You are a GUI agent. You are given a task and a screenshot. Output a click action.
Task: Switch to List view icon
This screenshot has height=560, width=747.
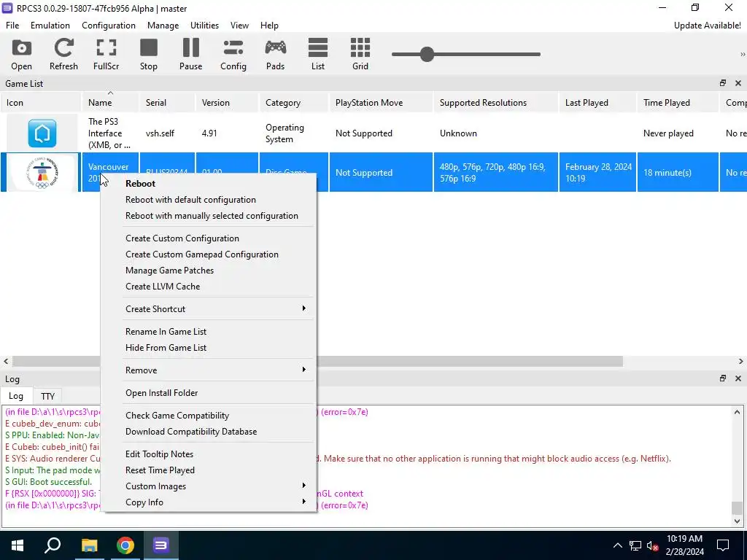(318, 54)
